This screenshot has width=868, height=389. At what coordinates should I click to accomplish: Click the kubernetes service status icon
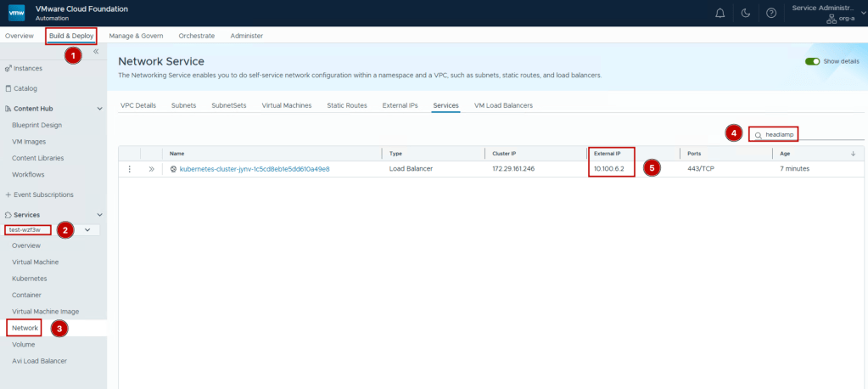173,169
